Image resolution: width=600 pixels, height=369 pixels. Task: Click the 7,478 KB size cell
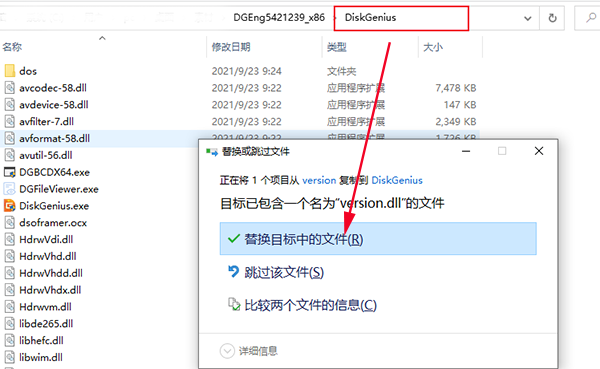click(456, 88)
